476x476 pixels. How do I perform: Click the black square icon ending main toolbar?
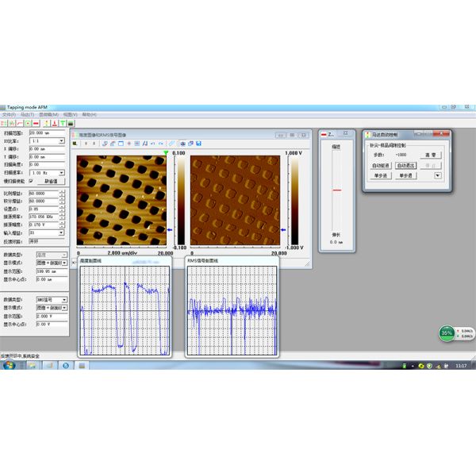(x=71, y=123)
